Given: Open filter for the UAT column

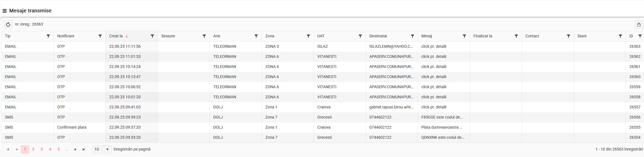Looking at the screenshot, I should [360, 36].
